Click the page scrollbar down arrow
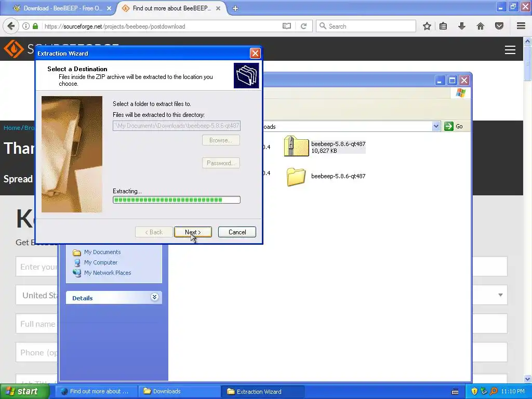 528,379
